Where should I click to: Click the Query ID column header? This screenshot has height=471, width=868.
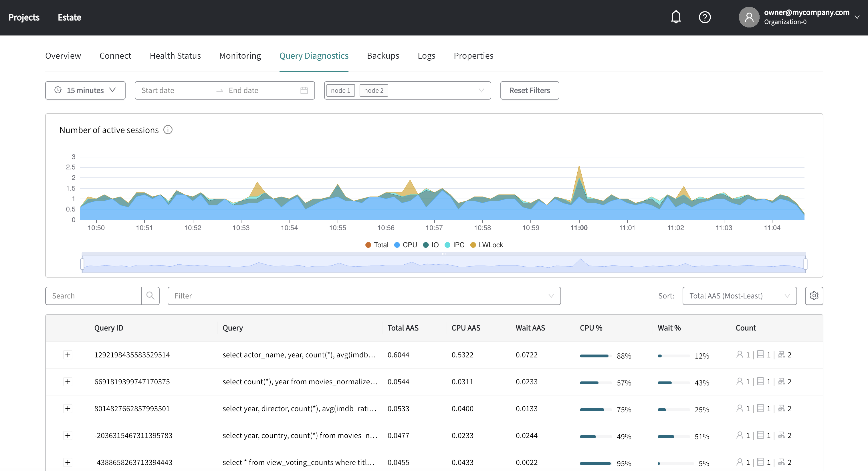click(108, 328)
